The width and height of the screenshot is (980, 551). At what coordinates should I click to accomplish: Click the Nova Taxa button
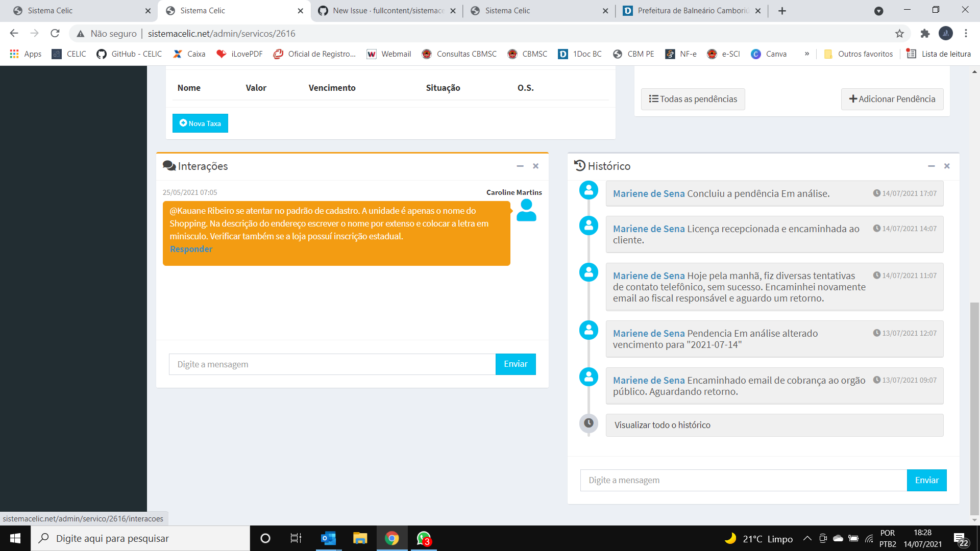coord(200,123)
